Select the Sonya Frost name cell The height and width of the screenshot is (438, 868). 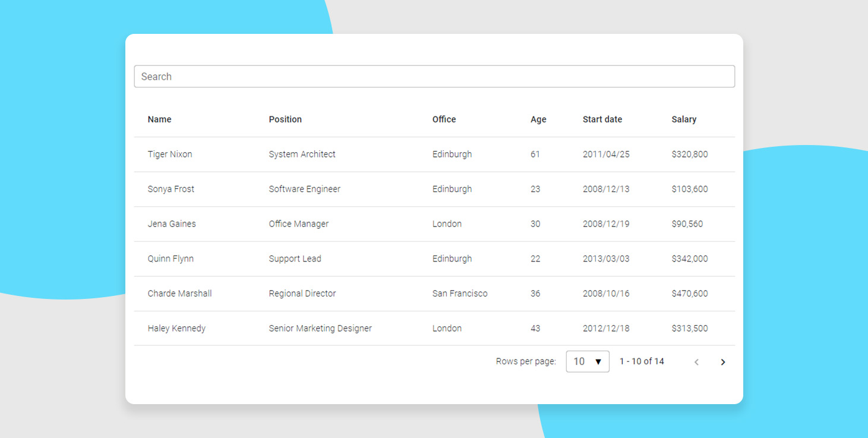[x=171, y=189]
